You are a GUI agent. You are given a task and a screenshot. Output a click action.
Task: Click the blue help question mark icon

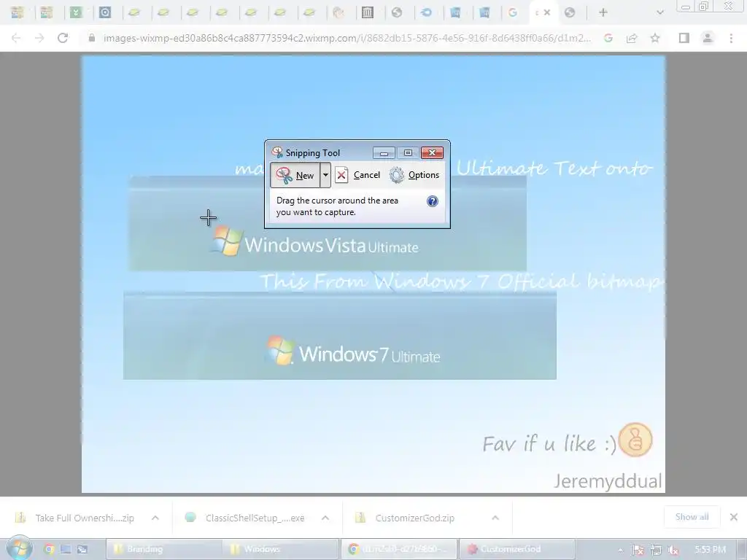point(432,201)
